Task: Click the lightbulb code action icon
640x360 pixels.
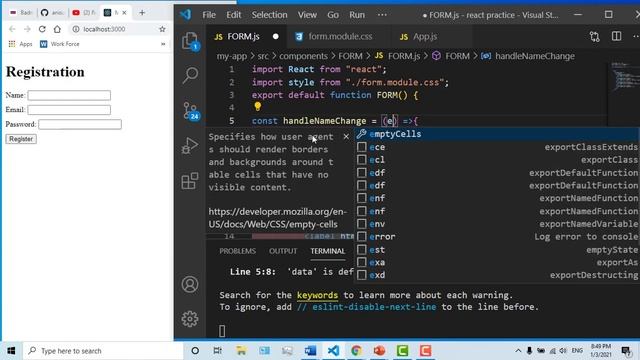Action: (257, 107)
